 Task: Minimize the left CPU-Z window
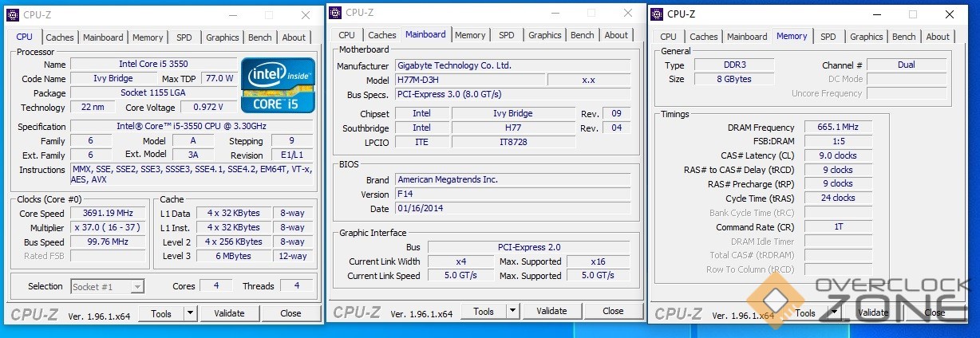coord(232,15)
